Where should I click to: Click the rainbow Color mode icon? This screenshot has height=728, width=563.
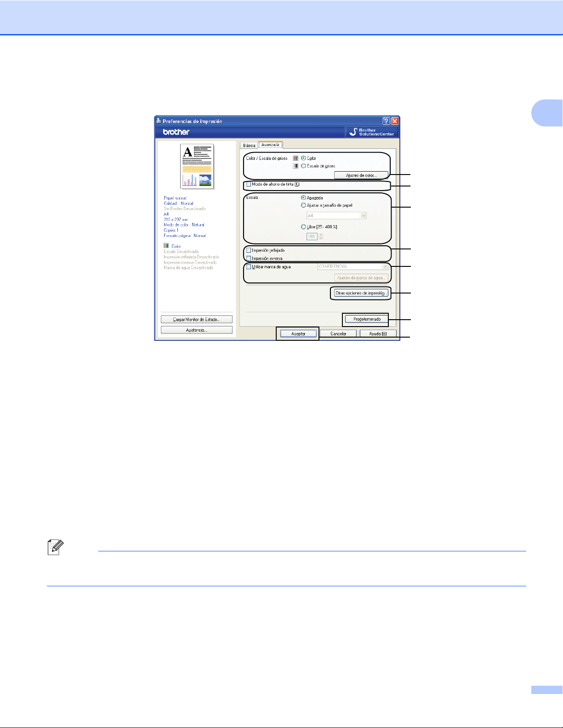tap(296, 158)
